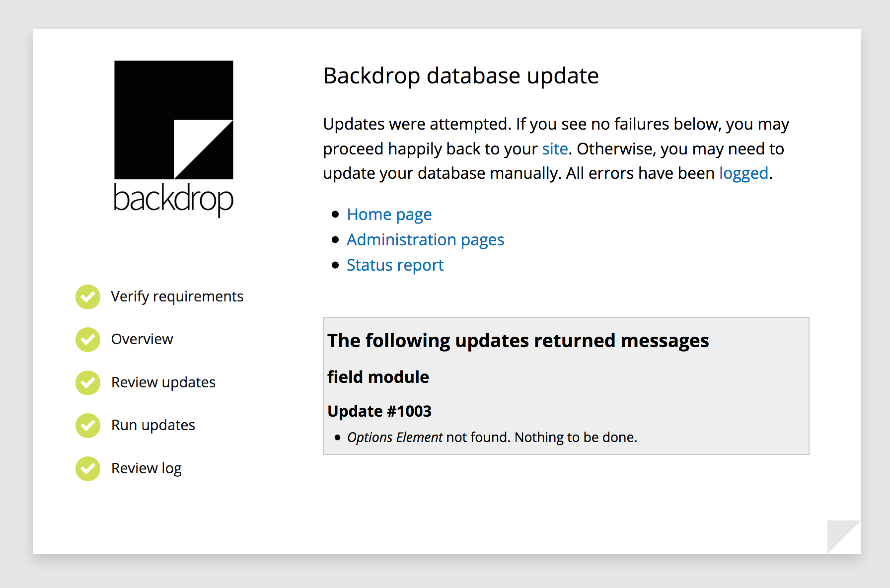This screenshot has width=890, height=588.
Task: Select the Verify requirements checkmark icon
Action: pyautogui.click(x=88, y=296)
